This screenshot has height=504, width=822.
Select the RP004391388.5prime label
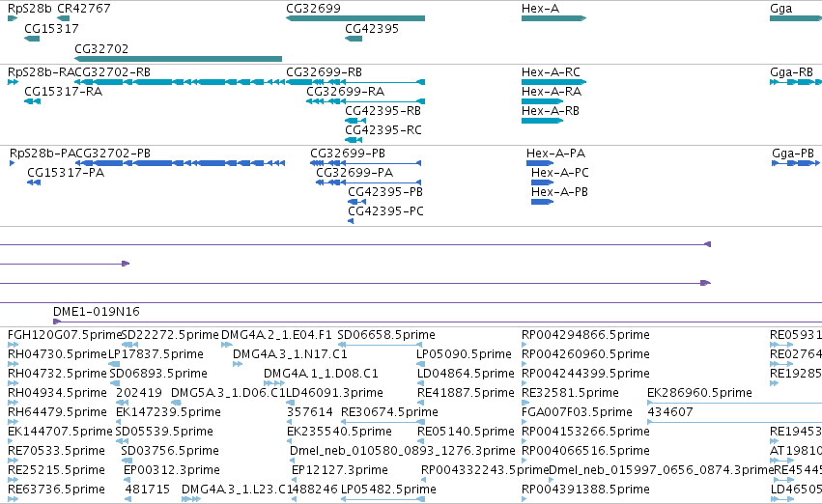coord(585,490)
